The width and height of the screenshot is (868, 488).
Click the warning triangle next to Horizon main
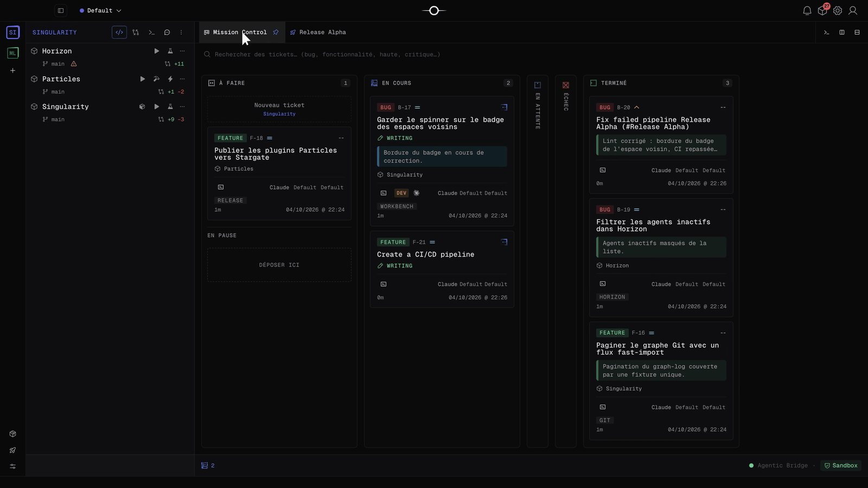[74, 64]
